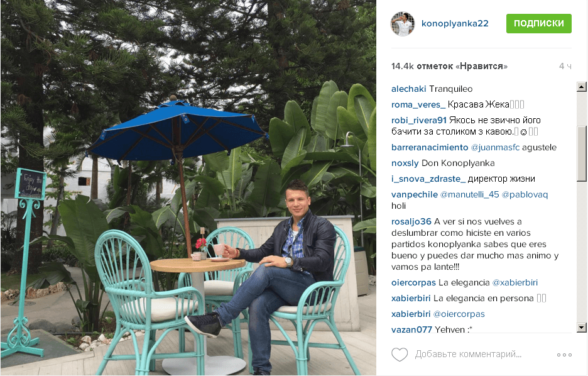Click the scrollbar up arrow in comments
Image resolution: width=588 pixels, height=376 pixels.
click(582, 87)
